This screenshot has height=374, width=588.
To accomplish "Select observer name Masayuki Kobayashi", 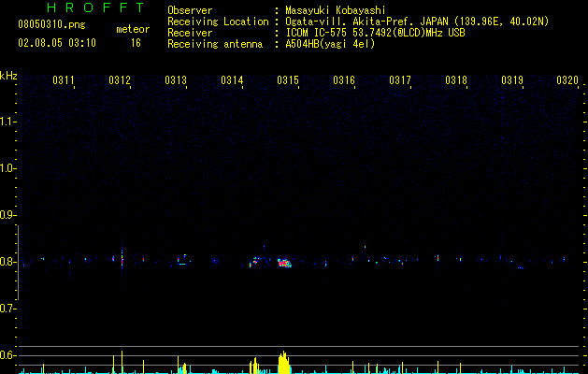I will coord(336,10).
